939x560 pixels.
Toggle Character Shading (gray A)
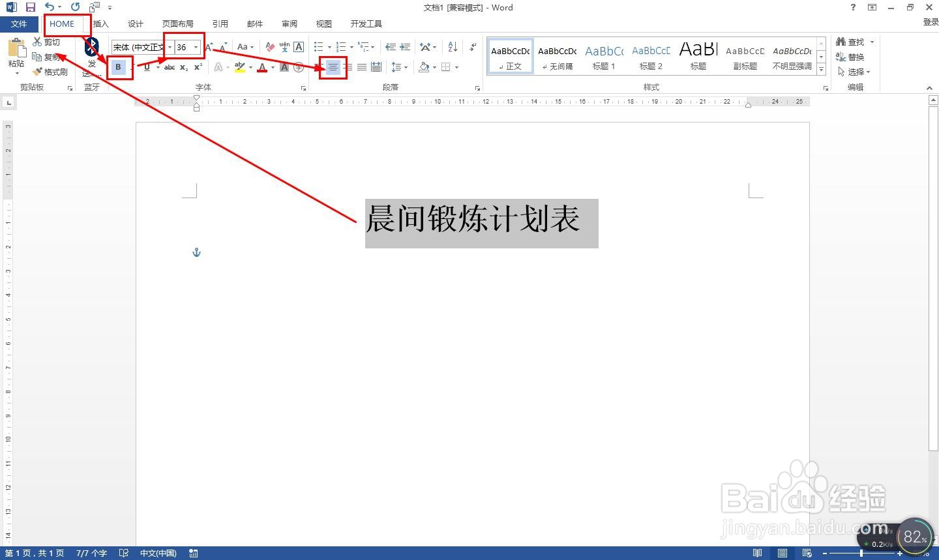point(284,66)
